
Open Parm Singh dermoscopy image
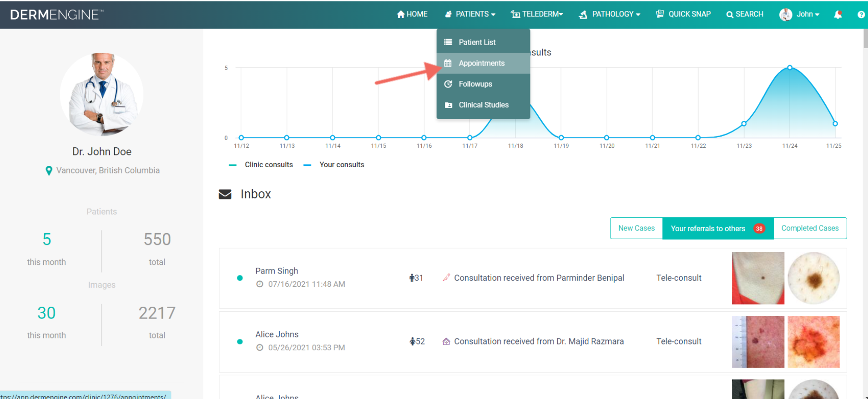[x=813, y=278]
